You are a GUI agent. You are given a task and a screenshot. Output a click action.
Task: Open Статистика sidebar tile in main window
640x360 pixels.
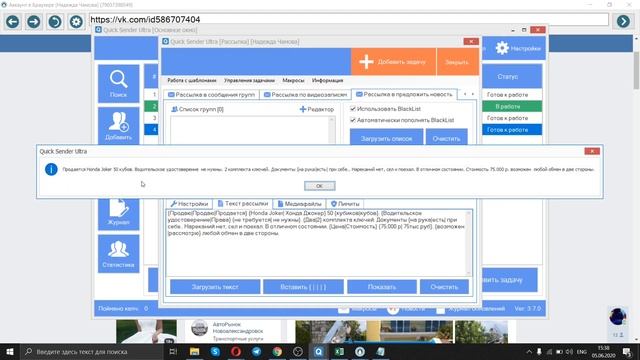coord(118,253)
